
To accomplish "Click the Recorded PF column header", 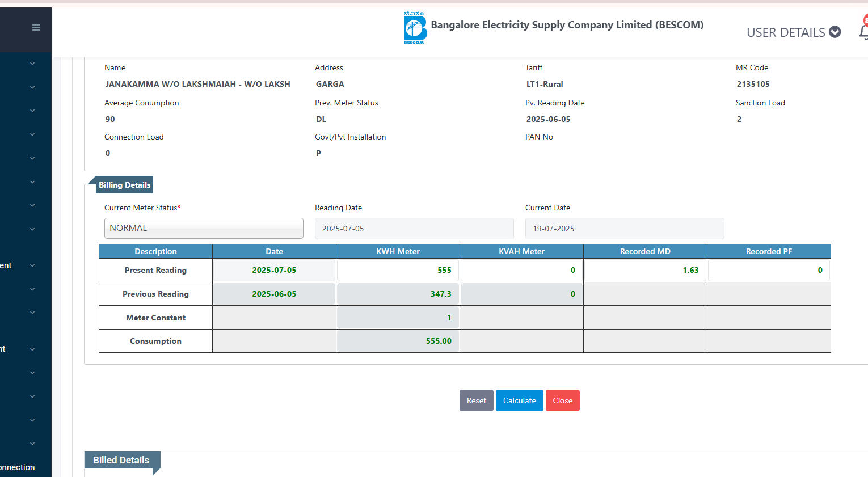I will [769, 251].
